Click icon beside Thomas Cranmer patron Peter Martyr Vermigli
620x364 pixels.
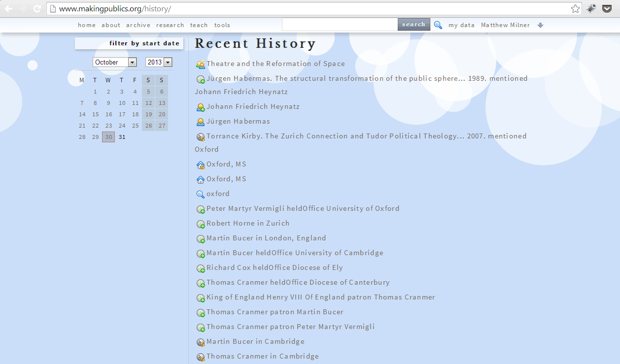(x=201, y=328)
